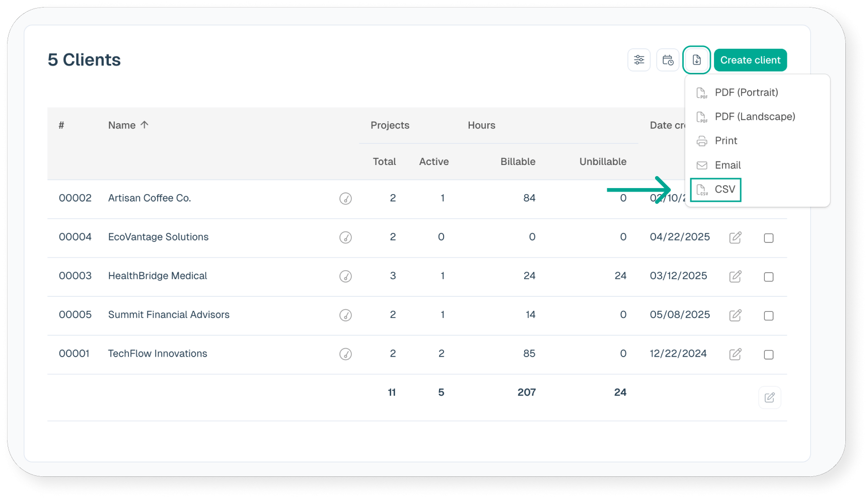The height and width of the screenshot is (499, 868).
Task: Click the timer icon for Artisan Coffee Co.
Action: click(345, 199)
